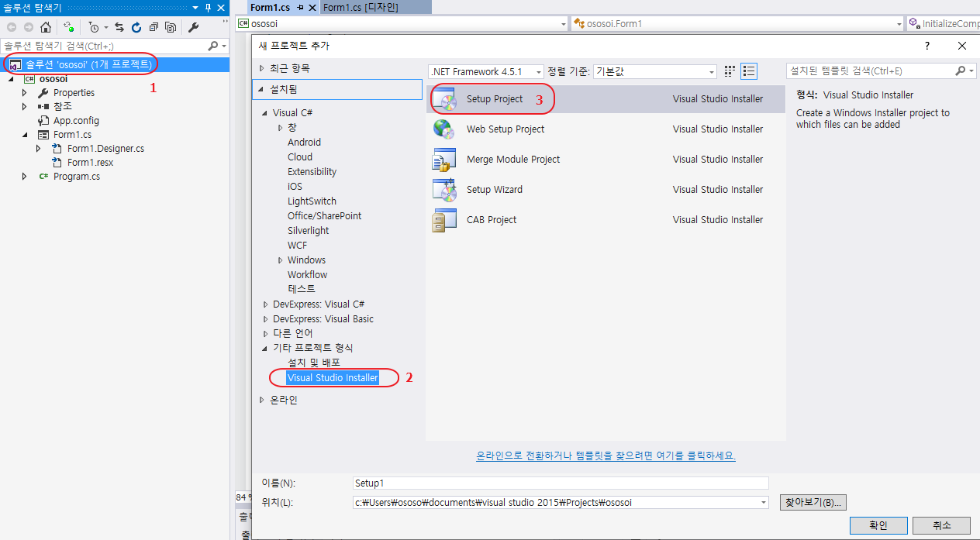Click the Forward arrow in Solution Explorer
This screenshot has height=540, width=980.
(x=27, y=27)
